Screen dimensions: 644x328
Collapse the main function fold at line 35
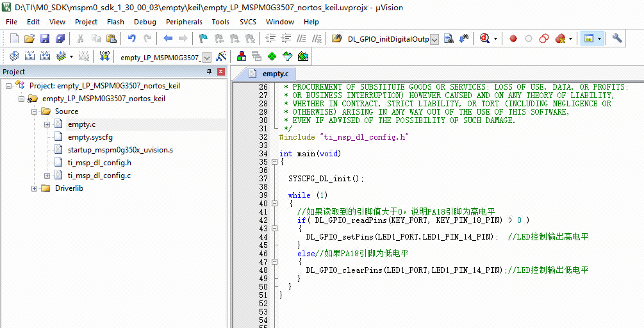(274, 162)
